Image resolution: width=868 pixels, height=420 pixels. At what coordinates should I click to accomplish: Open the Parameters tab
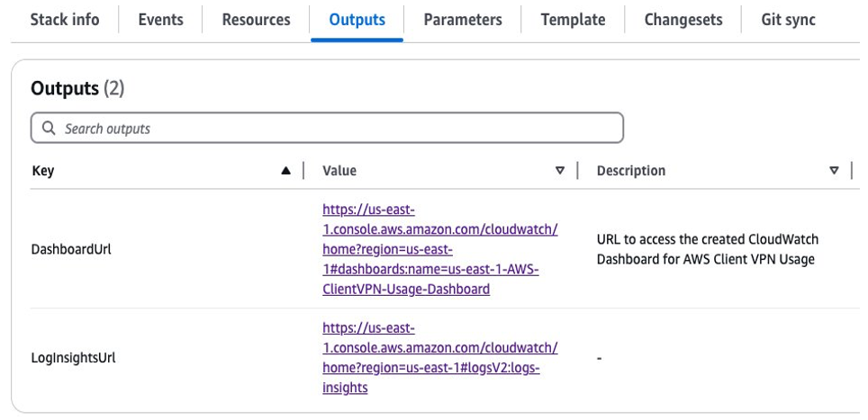coord(463,20)
